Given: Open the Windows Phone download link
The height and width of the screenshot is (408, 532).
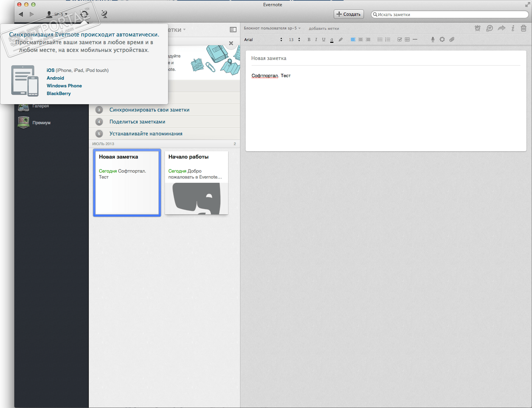Looking at the screenshot, I should tap(64, 86).
